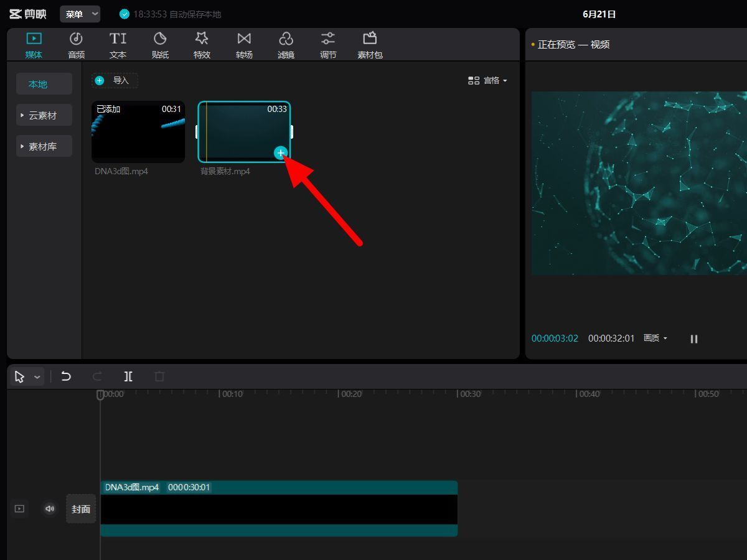Click the undo arrow in timeline toolbar
Image resolution: width=747 pixels, height=560 pixels.
pyautogui.click(x=66, y=376)
